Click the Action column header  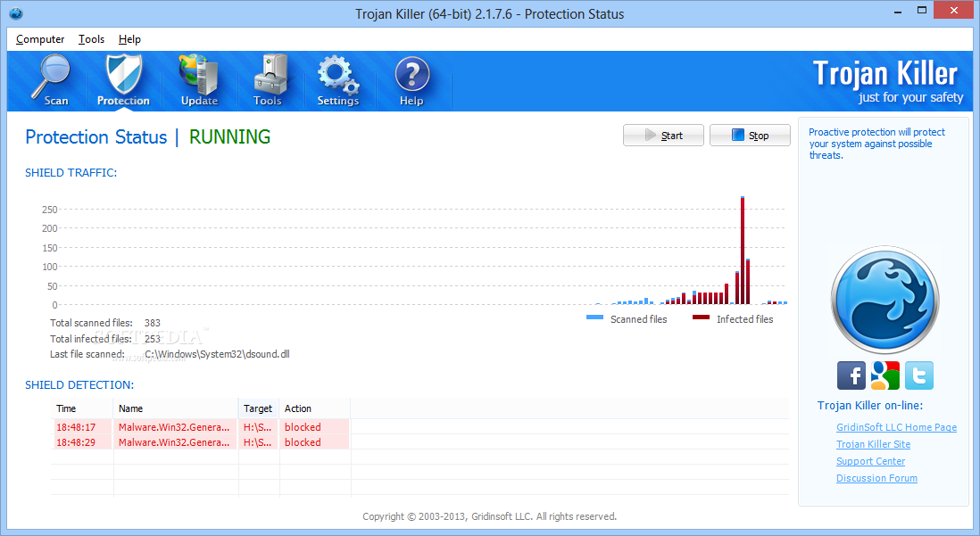pyautogui.click(x=314, y=408)
